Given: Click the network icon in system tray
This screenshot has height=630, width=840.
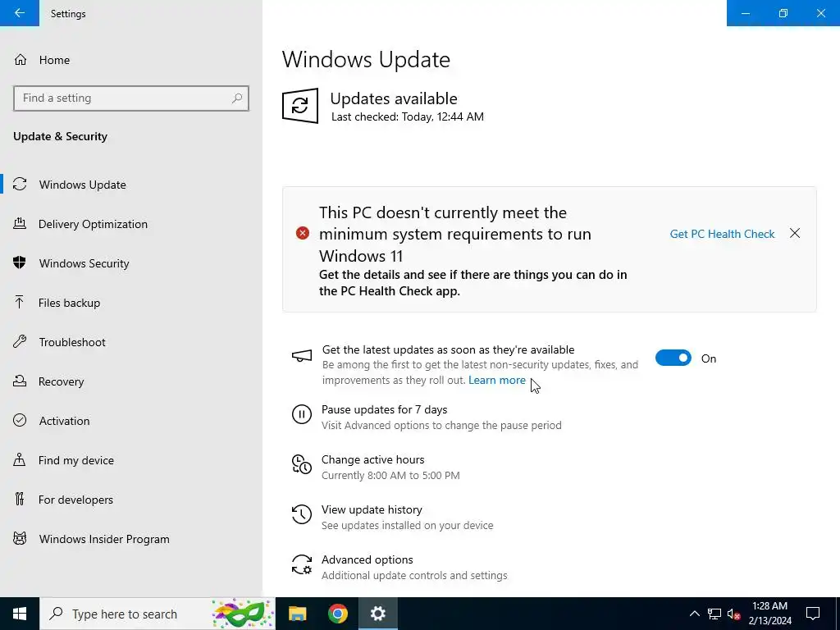Looking at the screenshot, I should 714,614.
